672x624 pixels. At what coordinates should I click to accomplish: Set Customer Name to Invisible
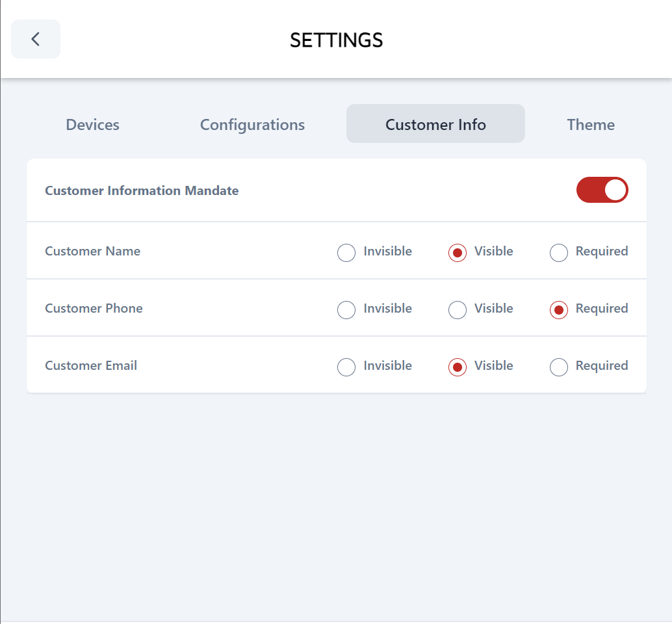[x=347, y=252]
